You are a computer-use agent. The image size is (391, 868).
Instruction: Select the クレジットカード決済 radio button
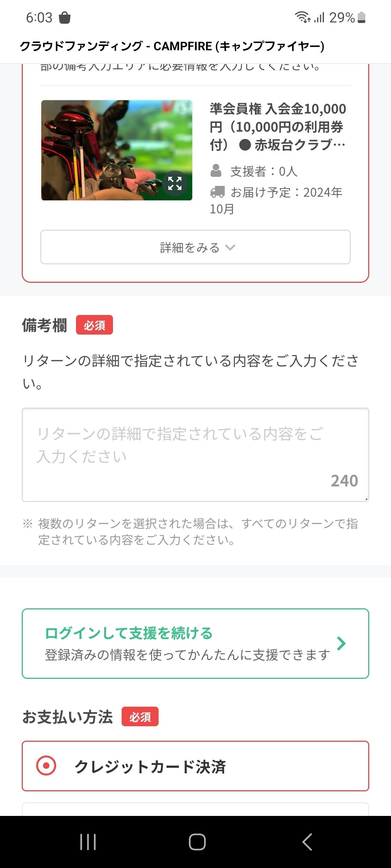46,766
